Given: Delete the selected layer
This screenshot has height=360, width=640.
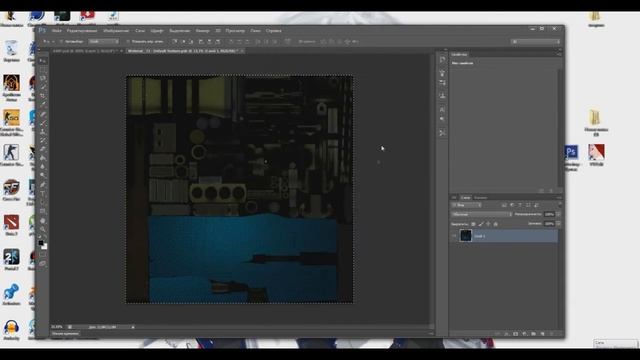Looking at the screenshot, I should coord(551,334).
